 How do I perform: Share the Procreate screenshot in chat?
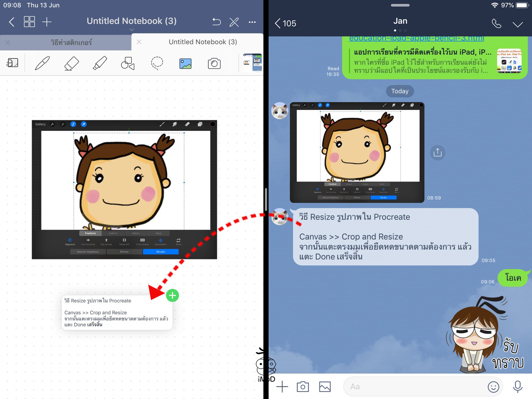tap(437, 153)
